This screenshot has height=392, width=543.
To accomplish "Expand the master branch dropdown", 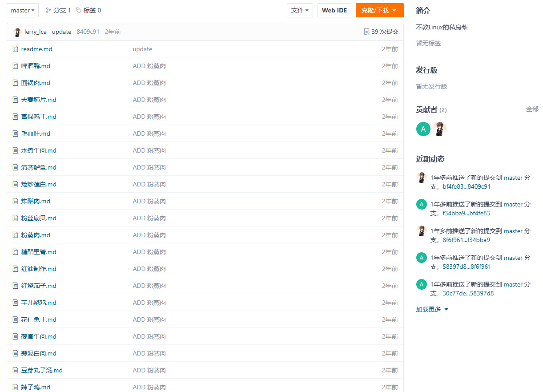I will click(x=23, y=10).
